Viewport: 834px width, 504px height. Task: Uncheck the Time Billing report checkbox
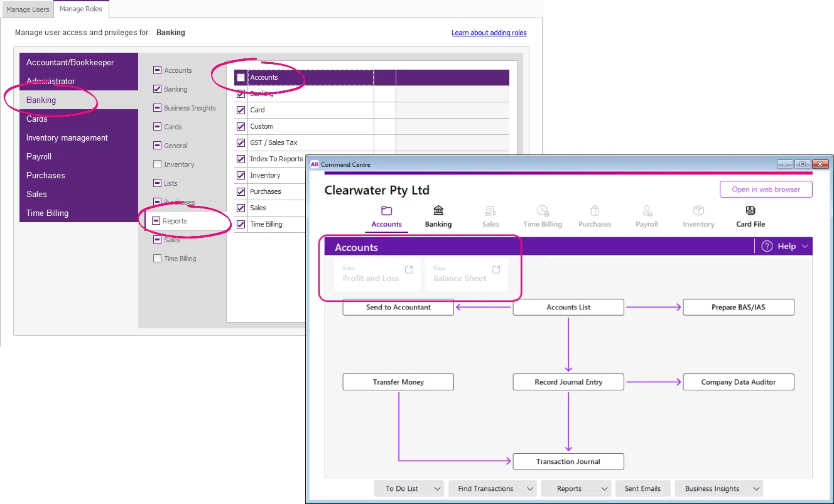click(x=241, y=224)
